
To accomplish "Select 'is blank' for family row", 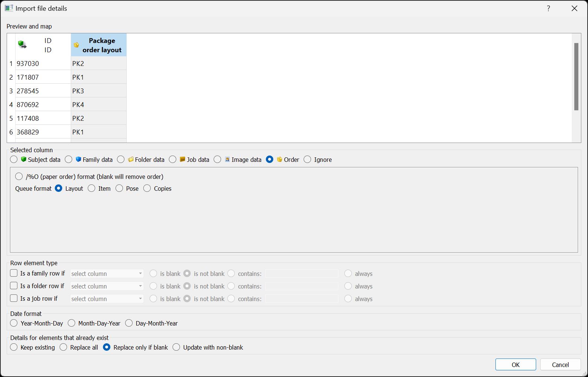I will [x=153, y=273].
